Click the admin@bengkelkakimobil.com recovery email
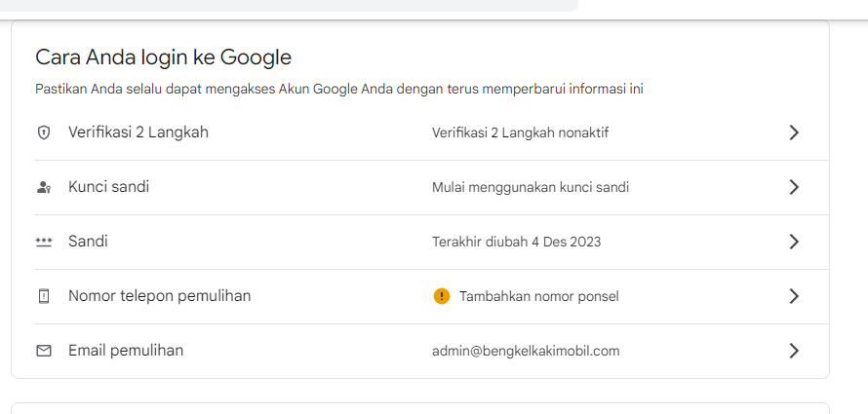The width and height of the screenshot is (868, 414). coord(526,351)
